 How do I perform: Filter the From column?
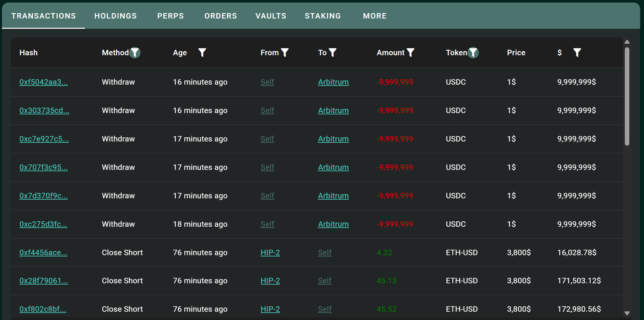coord(285,52)
